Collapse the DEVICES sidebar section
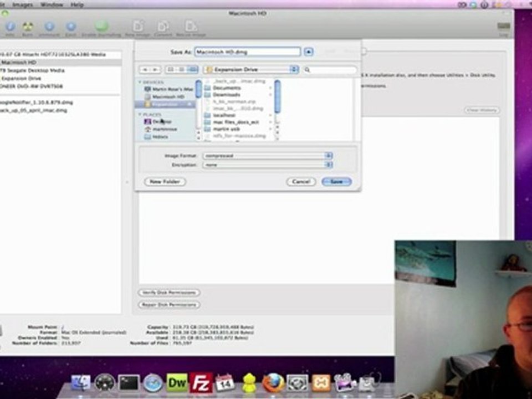This screenshot has height=399, width=532. click(140, 82)
